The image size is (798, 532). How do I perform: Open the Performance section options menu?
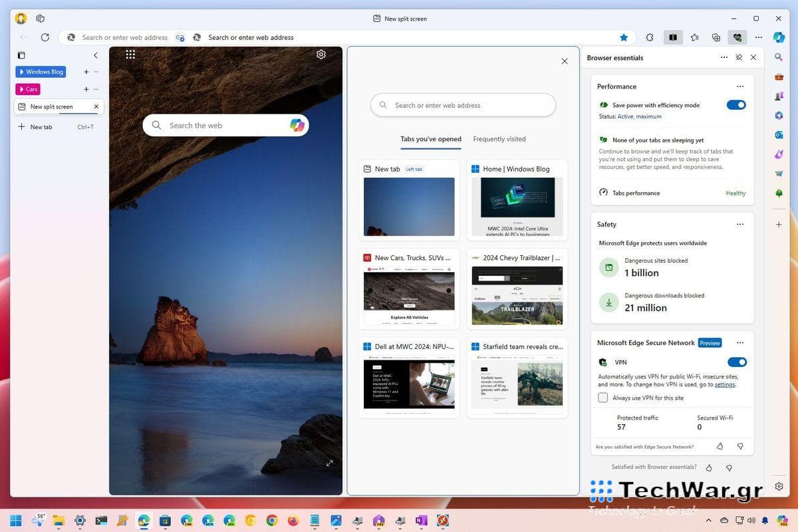tap(740, 86)
